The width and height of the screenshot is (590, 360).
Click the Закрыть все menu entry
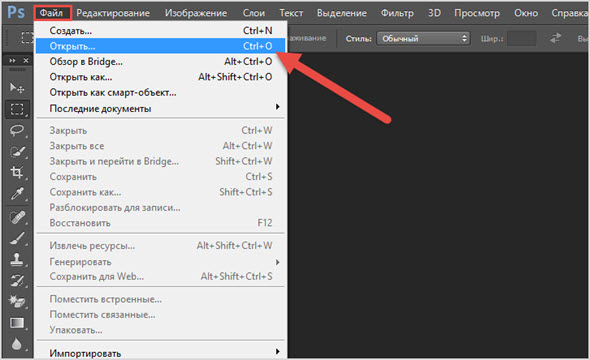160,146
